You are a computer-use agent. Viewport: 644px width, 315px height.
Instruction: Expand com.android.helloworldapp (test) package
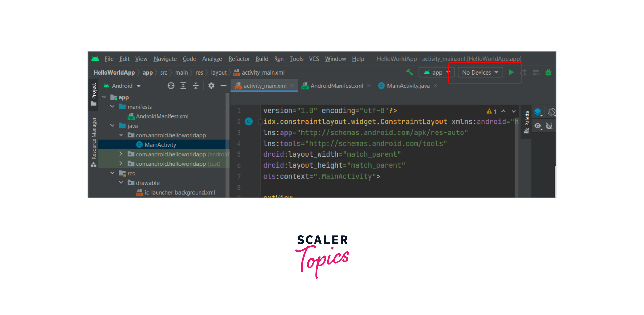[121, 164]
